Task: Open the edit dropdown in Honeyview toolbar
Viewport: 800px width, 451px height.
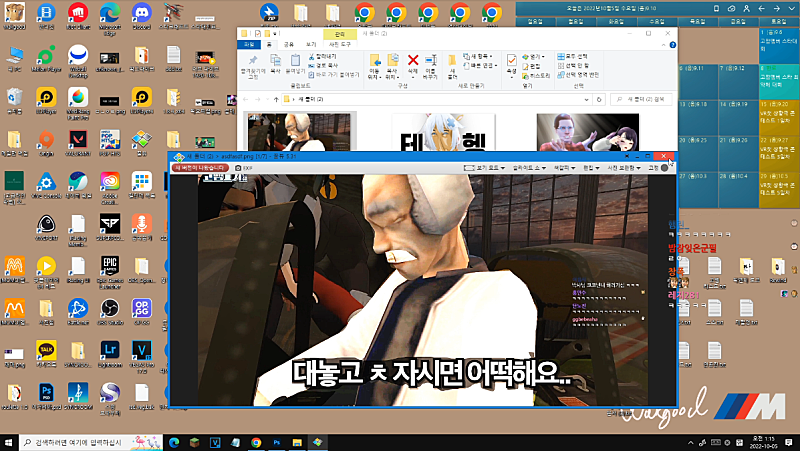Action: (591, 168)
